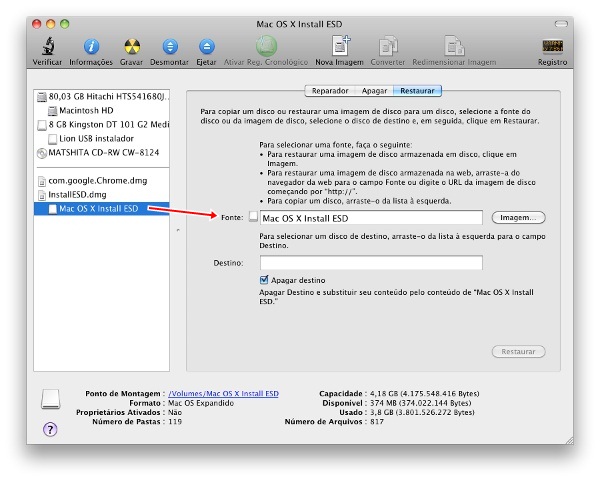Screen dimensions: 600x481
Task: Open the purple help question mark button
Action: 50,429
